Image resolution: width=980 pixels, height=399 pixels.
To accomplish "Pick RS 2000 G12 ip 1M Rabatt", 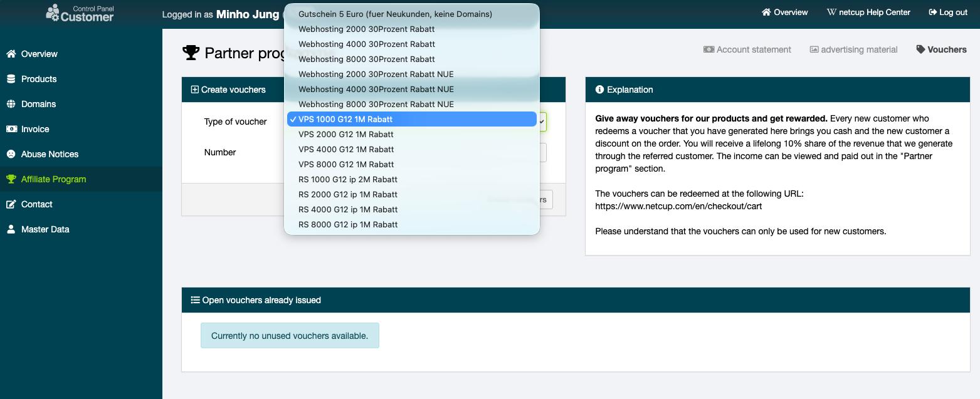I will (412, 194).
